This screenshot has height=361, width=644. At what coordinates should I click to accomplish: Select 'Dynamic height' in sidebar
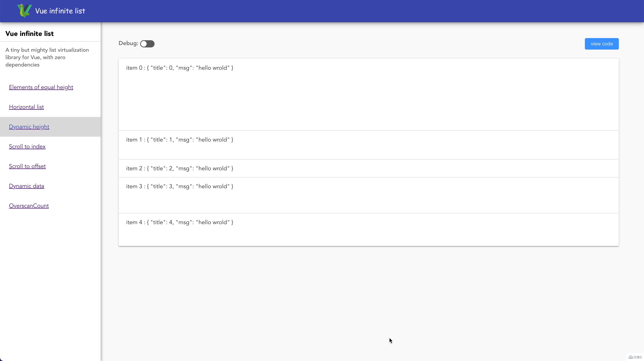[x=29, y=127]
